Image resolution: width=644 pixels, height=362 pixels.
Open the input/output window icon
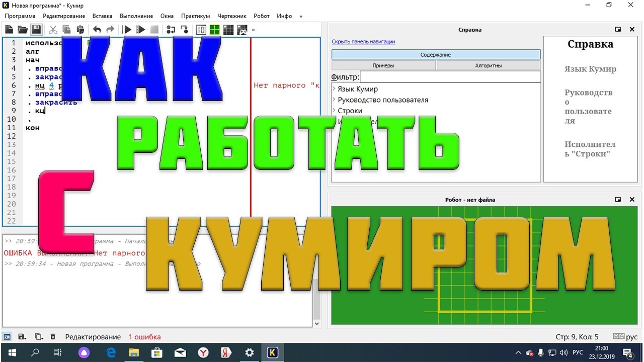[201, 30]
